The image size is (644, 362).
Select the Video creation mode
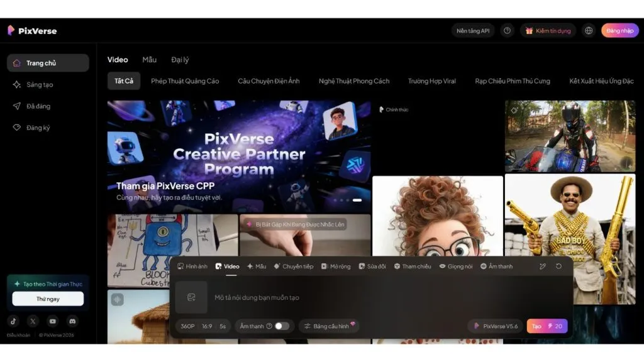click(x=227, y=266)
